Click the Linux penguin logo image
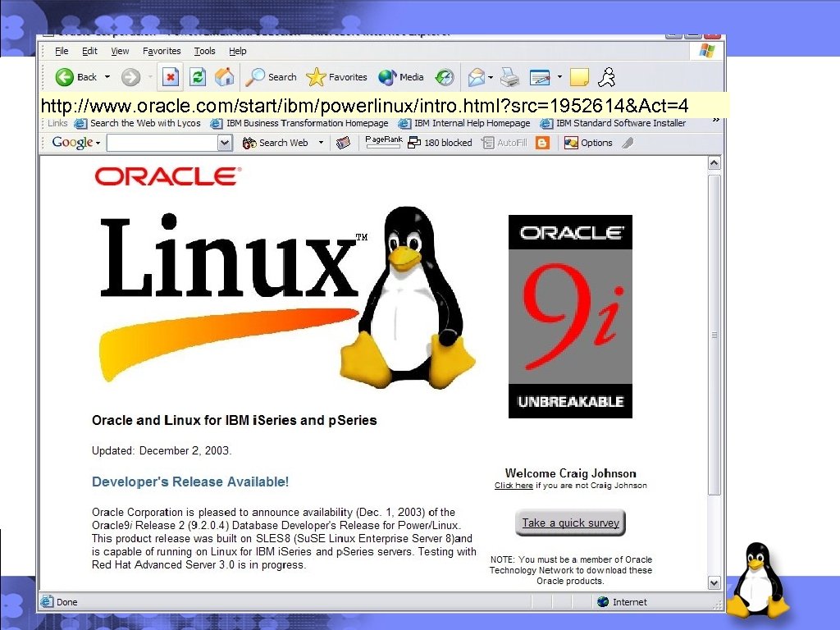 286,297
